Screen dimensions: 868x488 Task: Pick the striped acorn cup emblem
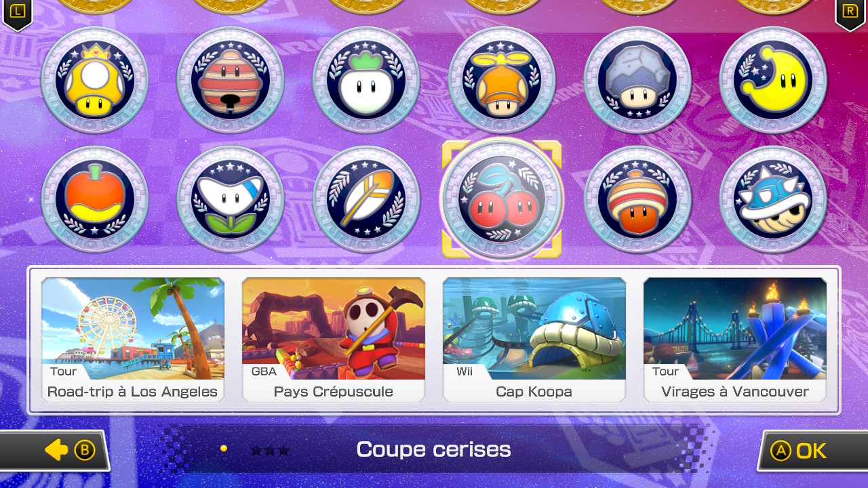(637, 199)
